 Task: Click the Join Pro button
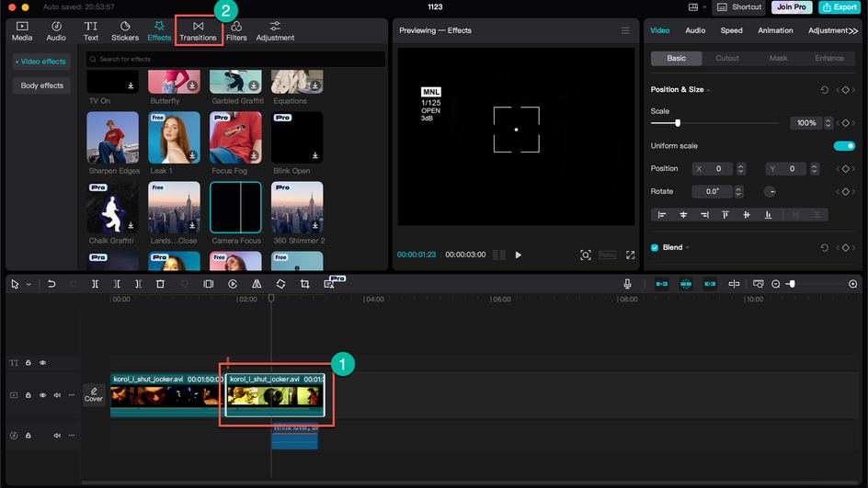792,7
